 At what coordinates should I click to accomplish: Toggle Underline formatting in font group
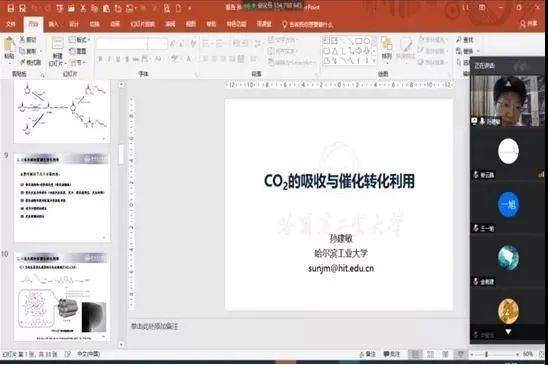point(118,59)
